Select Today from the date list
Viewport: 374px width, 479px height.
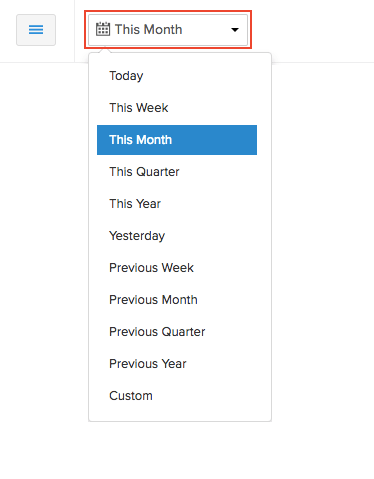[177, 76]
